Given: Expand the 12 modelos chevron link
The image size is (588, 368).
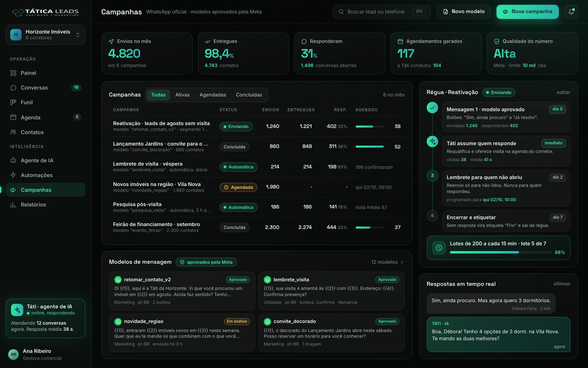Looking at the screenshot, I should [x=388, y=262].
